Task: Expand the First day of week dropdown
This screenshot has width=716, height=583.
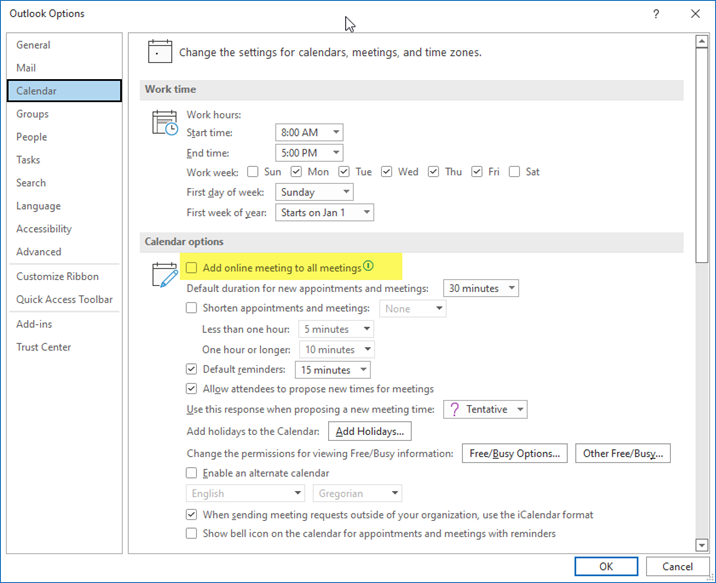Action: (x=315, y=192)
